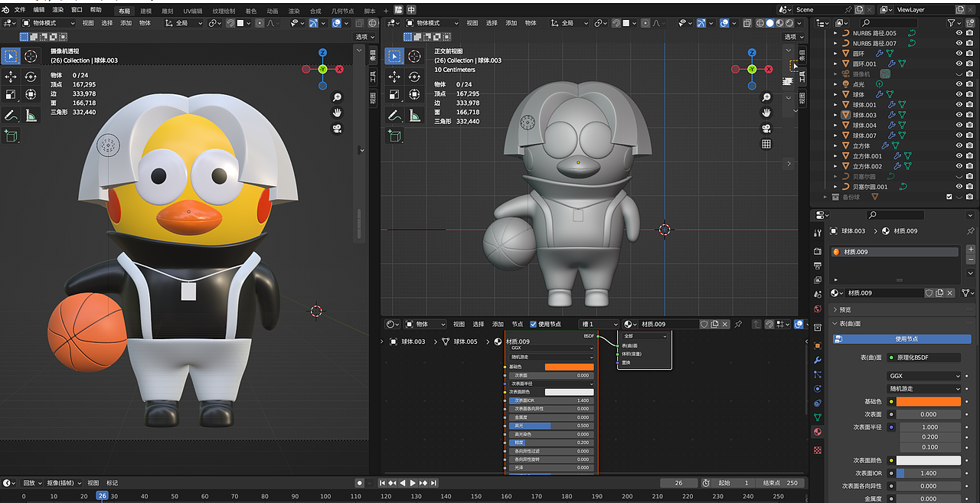
Task: Click the 原理化BSDF surface shader button
Action: pyautogui.click(x=923, y=358)
